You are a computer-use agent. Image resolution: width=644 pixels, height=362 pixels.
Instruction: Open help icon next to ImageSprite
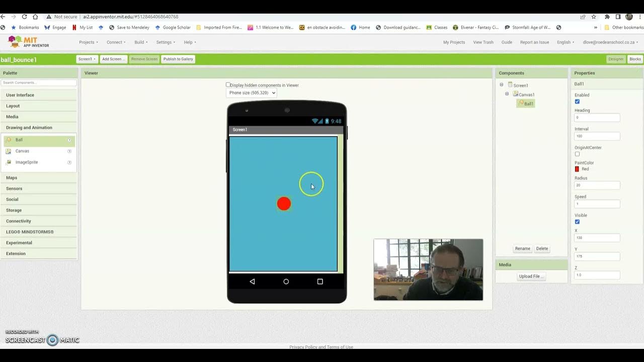pos(69,162)
